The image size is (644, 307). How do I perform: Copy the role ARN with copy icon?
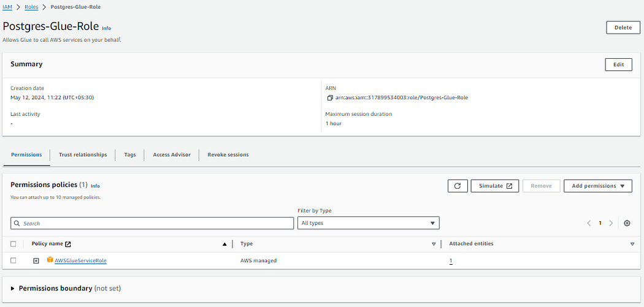point(330,97)
